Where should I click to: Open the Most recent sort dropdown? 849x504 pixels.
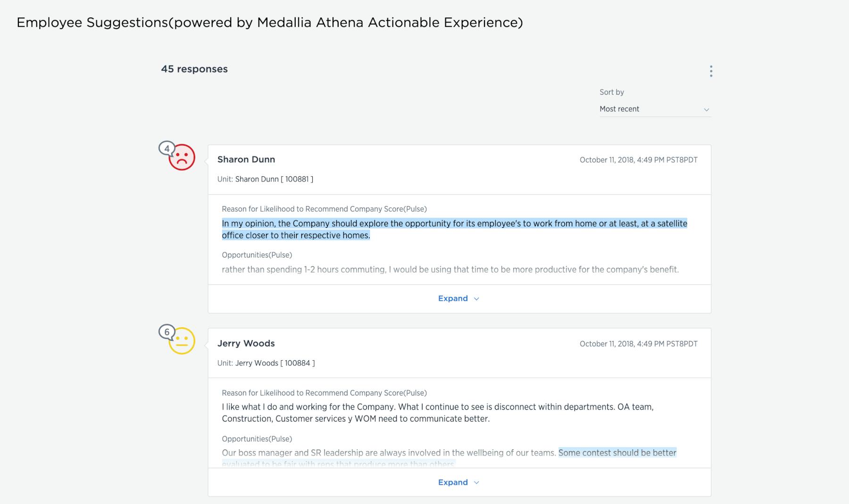point(655,109)
